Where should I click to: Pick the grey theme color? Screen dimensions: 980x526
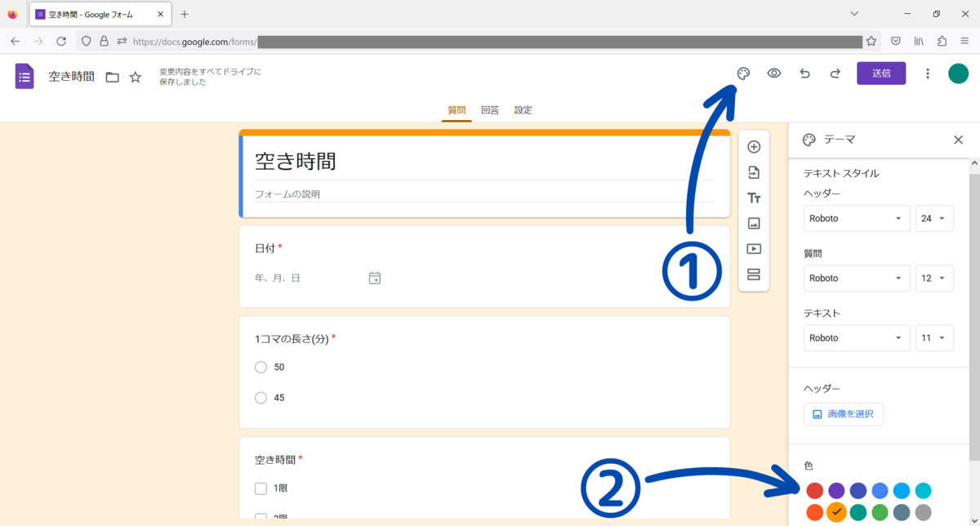coord(924,513)
